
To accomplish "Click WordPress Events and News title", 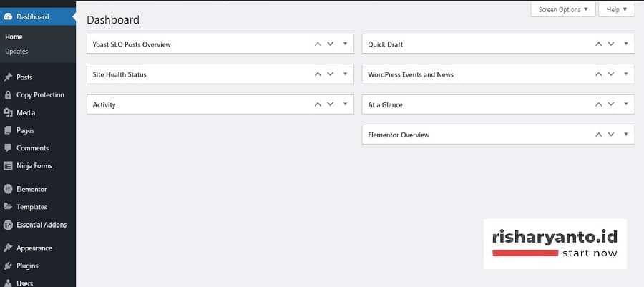I will pyautogui.click(x=411, y=74).
